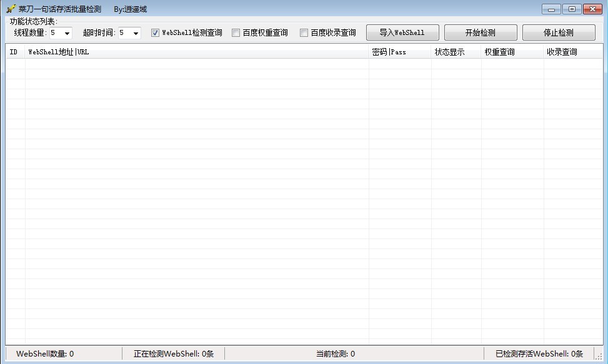Click 权重查询 column header
Viewport: 608px width, 364px height.
pos(512,52)
